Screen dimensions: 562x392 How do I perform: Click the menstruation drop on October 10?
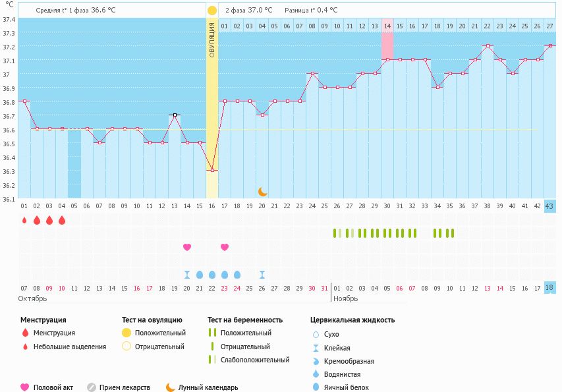pyautogui.click(x=62, y=220)
